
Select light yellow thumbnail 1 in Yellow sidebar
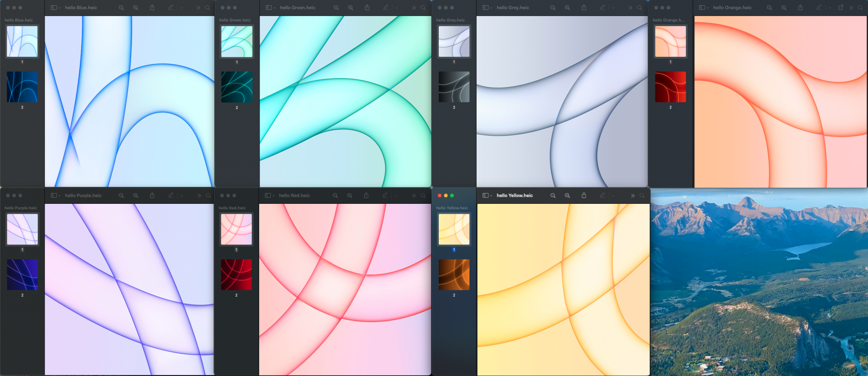tap(454, 229)
